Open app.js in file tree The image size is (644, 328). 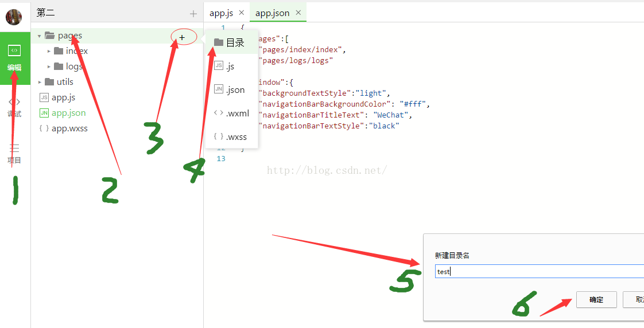coord(63,97)
